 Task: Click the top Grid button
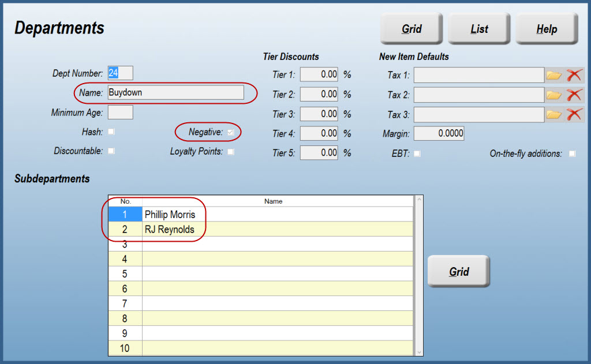[x=411, y=28]
